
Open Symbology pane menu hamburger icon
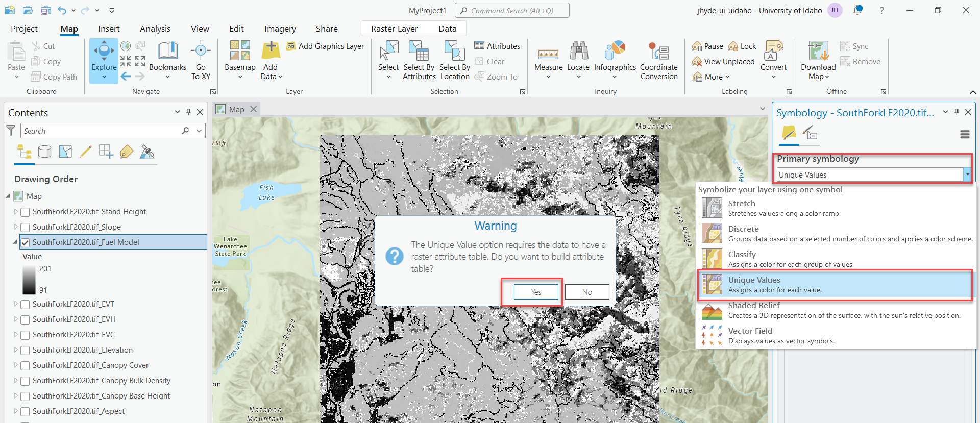pos(965,134)
